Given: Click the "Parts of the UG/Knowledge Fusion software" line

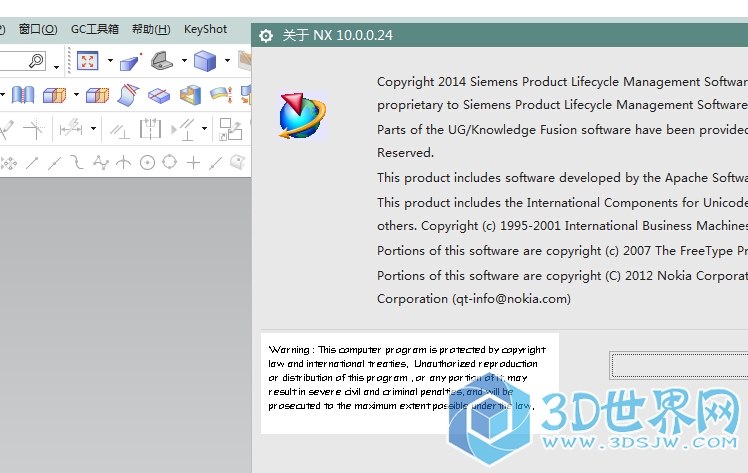Looking at the screenshot, I should pyautogui.click(x=562, y=130).
